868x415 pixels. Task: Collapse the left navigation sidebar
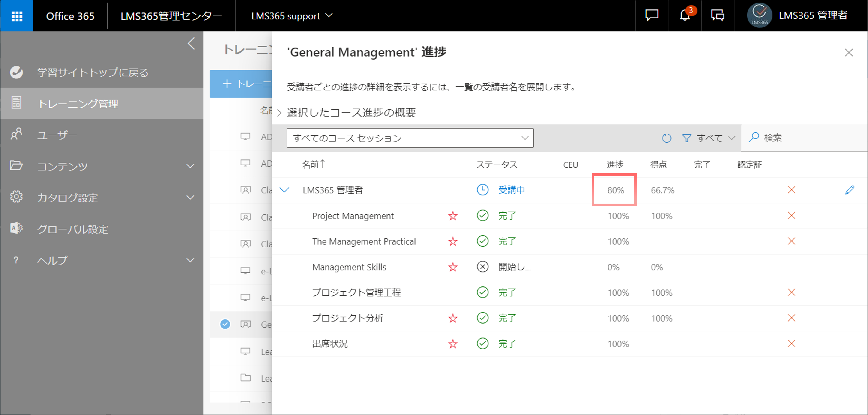(191, 43)
